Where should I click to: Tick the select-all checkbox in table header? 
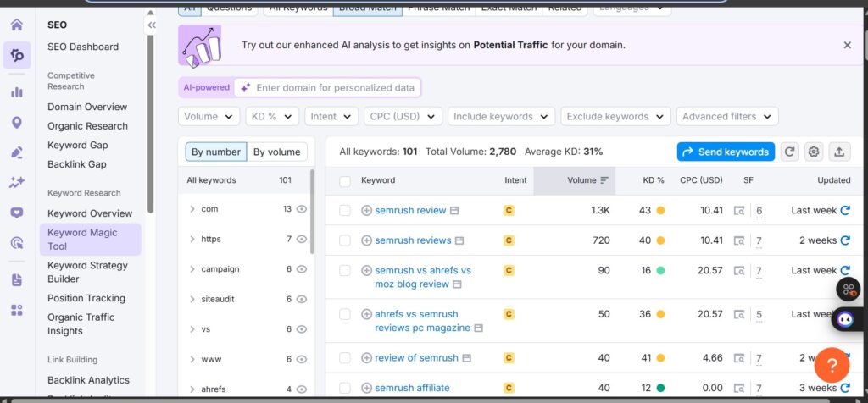click(345, 181)
